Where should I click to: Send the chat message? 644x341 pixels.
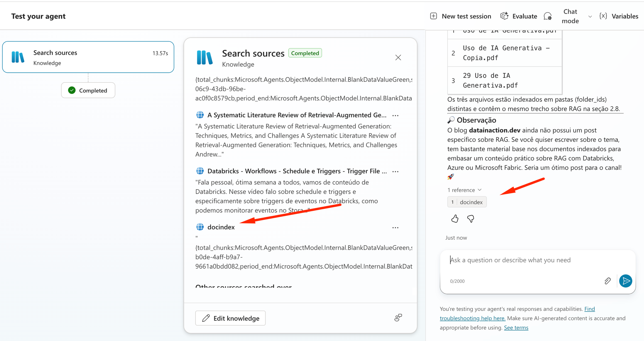point(626,281)
